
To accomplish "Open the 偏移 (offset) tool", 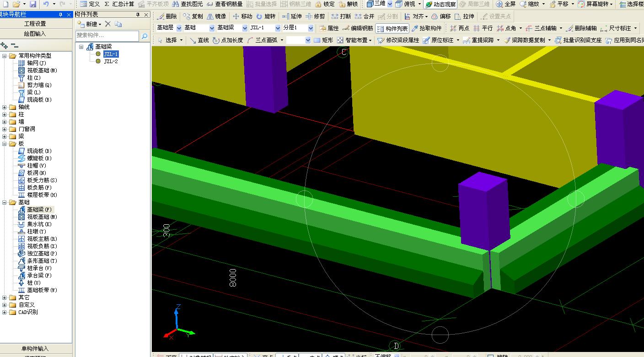I will tap(441, 16).
